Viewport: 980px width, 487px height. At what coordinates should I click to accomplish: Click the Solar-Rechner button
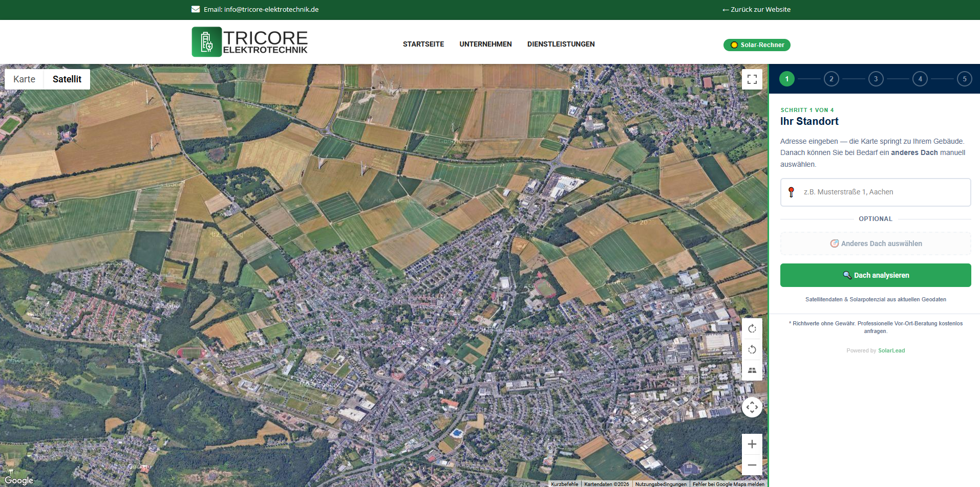(757, 45)
